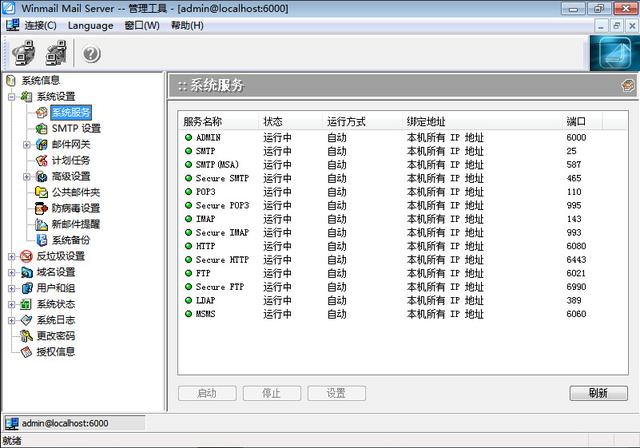Click the green status dot for ADMIN service

click(188, 138)
